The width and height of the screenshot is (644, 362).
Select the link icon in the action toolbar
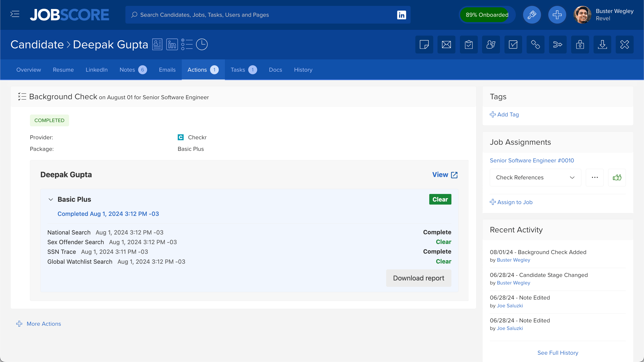click(536, 45)
